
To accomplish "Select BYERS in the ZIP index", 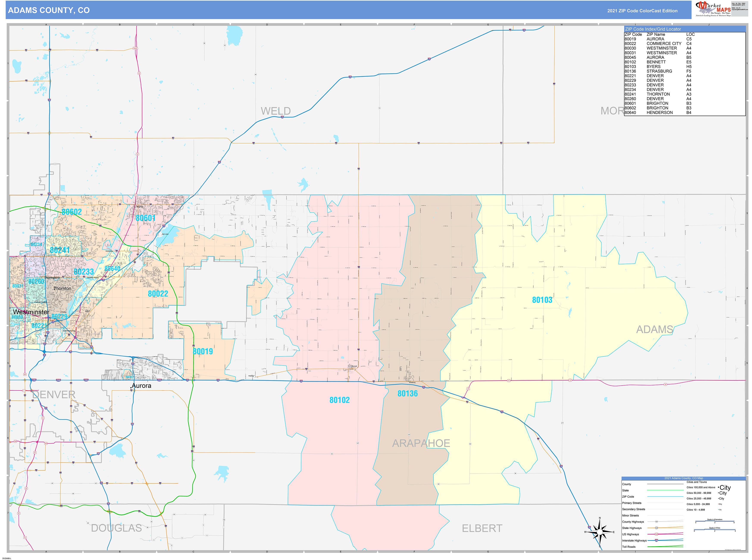I will click(653, 67).
